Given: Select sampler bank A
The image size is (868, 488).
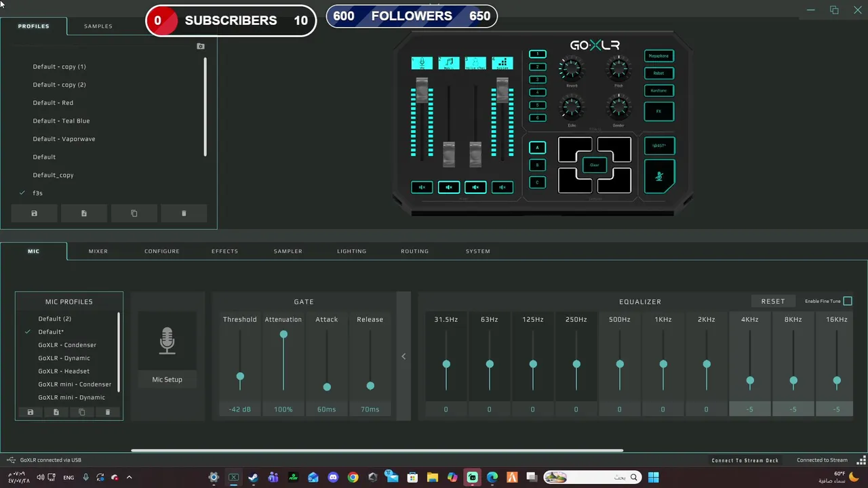Looking at the screenshot, I should (538, 147).
